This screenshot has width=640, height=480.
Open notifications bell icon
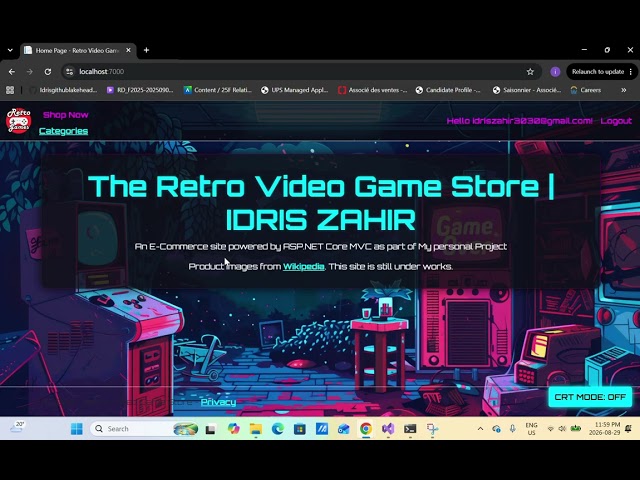[x=629, y=429]
